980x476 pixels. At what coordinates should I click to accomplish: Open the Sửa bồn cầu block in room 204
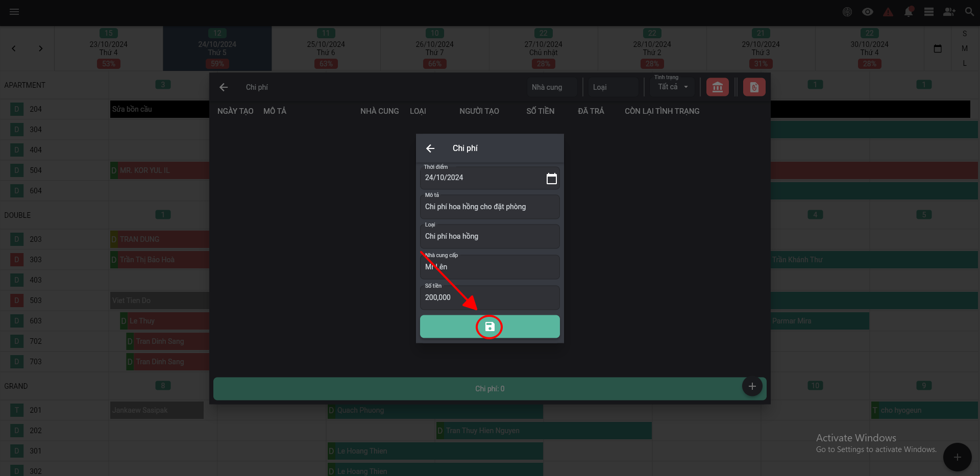160,109
